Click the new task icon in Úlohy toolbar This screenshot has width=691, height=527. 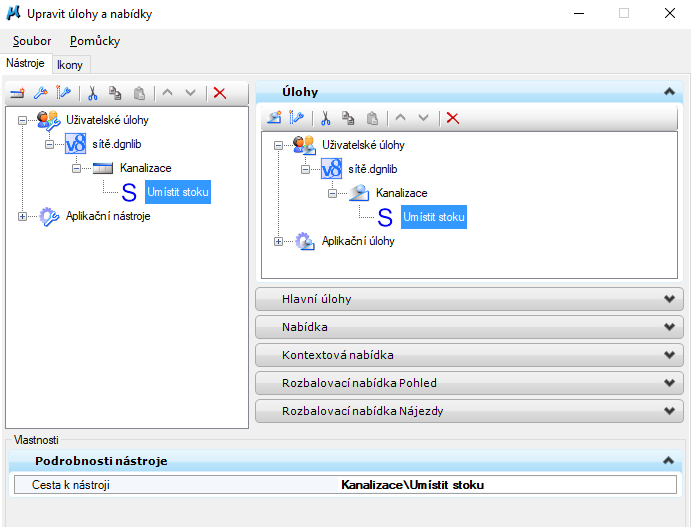click(273, 118)
